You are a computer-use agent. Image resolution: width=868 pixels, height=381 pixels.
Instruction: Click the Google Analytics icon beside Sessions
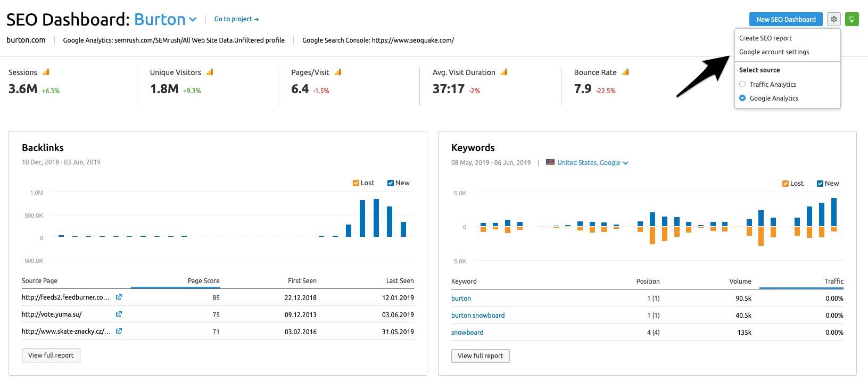[46, 72]
